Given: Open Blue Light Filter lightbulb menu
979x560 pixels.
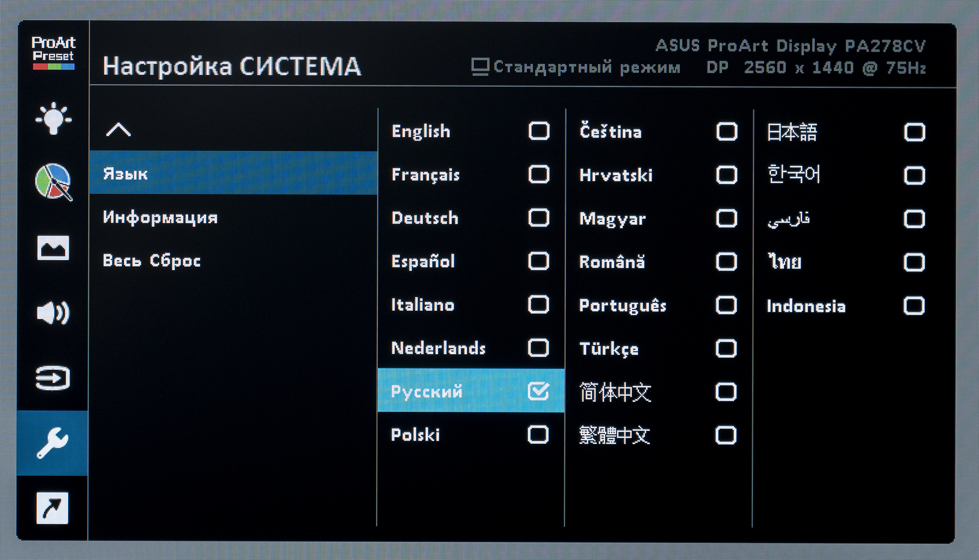Looking at the screenshot, I should (x=53, y=118).
